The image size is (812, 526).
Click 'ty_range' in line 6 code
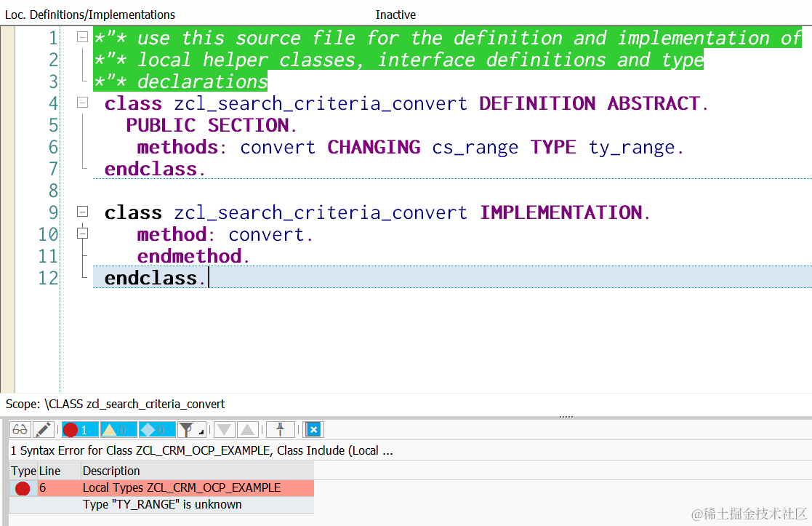click(632, 148)
